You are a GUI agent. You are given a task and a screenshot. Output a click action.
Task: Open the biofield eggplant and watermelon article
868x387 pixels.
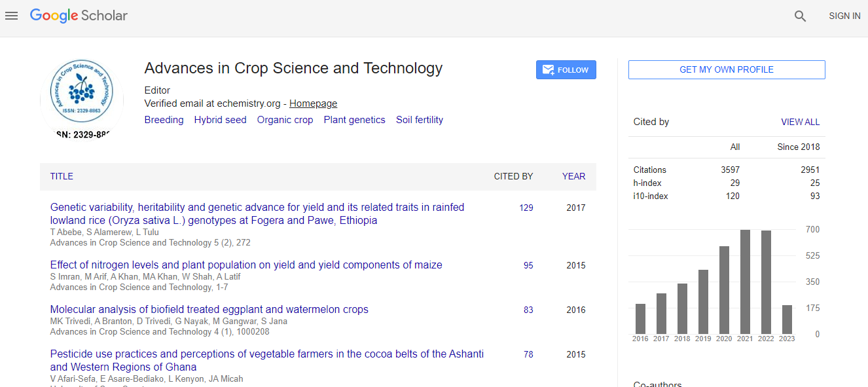(x=209, y=310)
